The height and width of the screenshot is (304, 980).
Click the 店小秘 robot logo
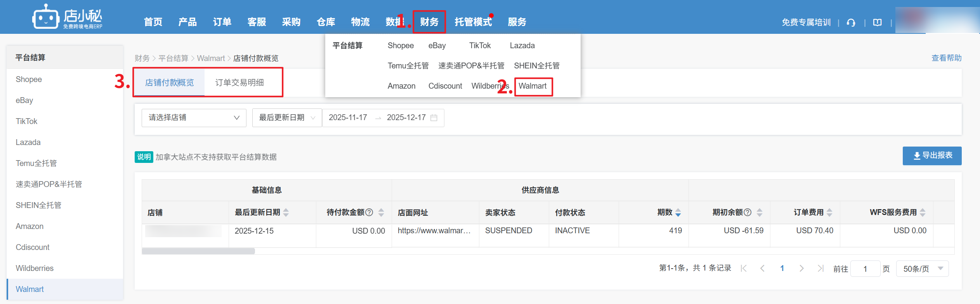(x=67, y=17)
